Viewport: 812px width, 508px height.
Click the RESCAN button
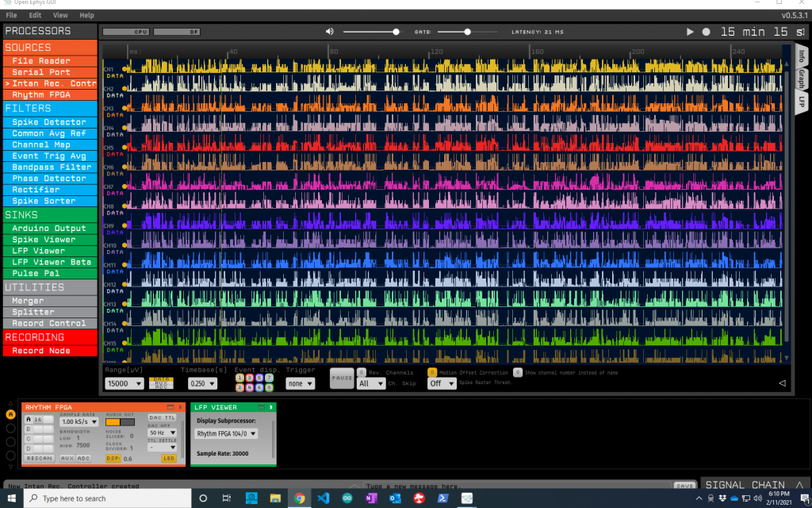coord(39,458)
